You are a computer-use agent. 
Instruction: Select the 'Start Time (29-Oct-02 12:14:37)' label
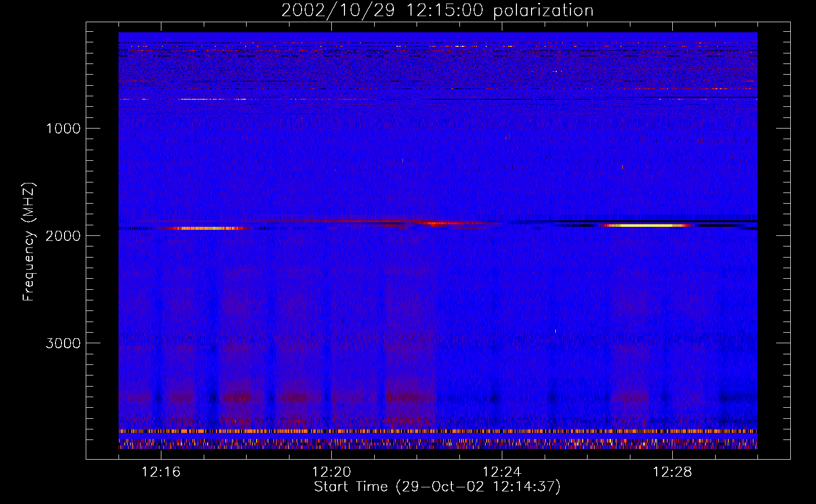tap(437, 487)
